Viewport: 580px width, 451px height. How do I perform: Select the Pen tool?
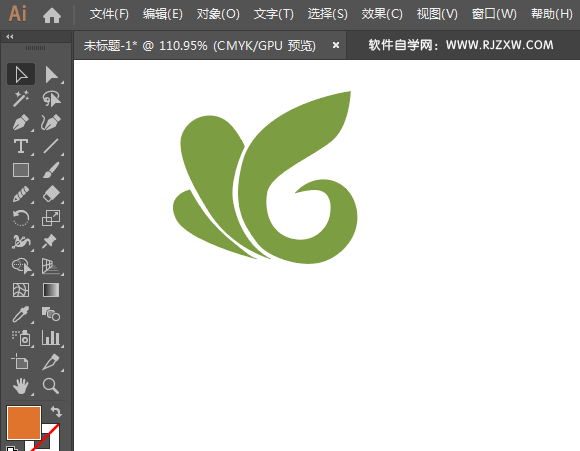point(21,122)
